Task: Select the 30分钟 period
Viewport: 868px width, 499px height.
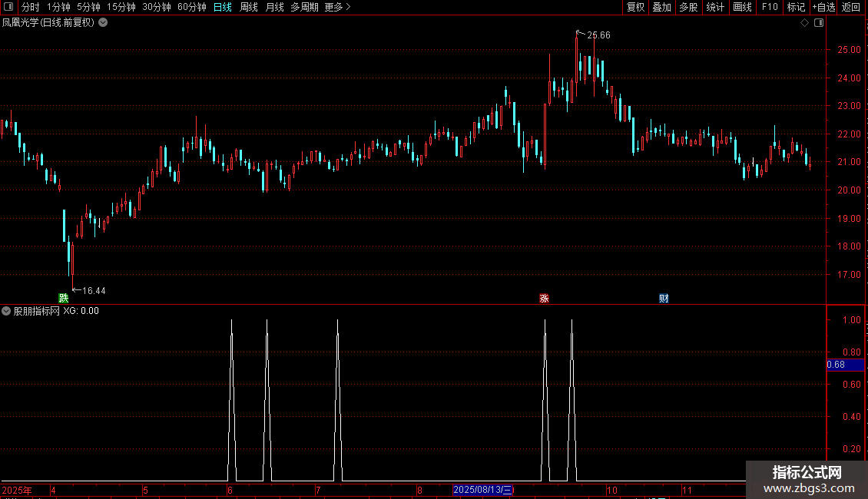Action: click(157, 7)
